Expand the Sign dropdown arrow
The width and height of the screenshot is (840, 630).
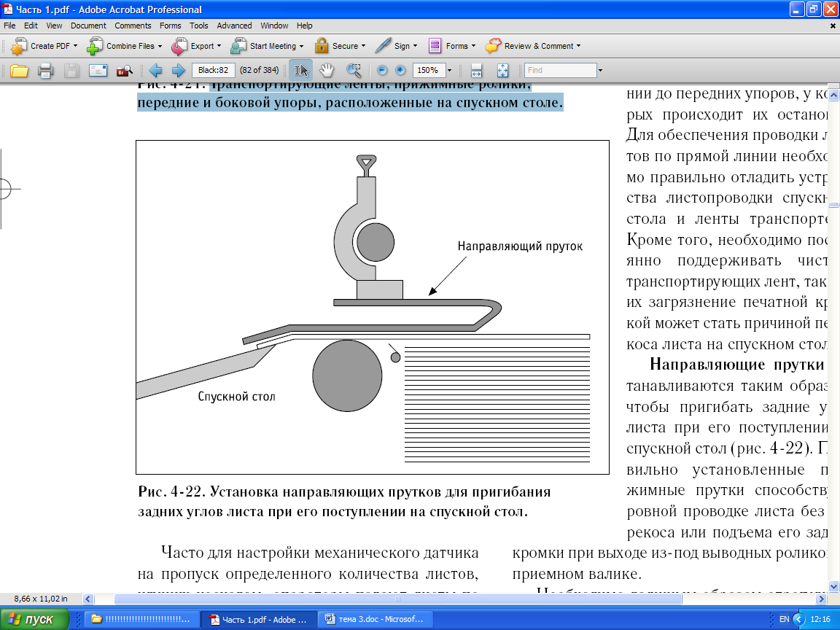pyautogui.click(x=415, y=46)
